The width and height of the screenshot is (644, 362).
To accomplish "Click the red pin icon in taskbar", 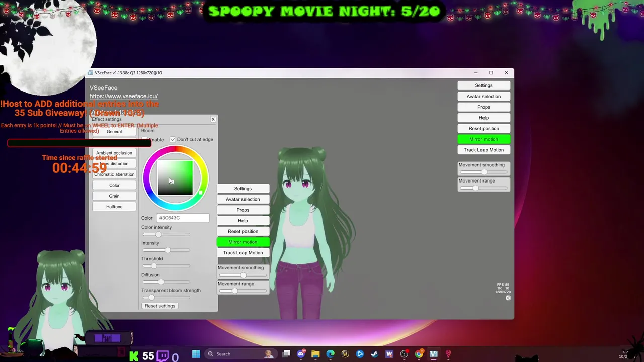I will coord(448,354).
